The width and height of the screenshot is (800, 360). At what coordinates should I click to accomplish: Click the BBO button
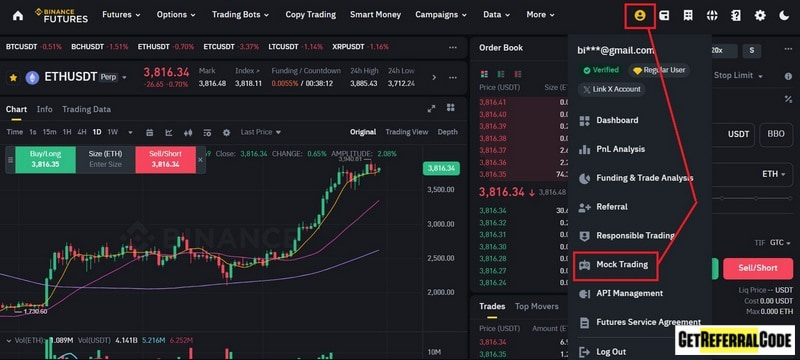click(x=776, y=134)
